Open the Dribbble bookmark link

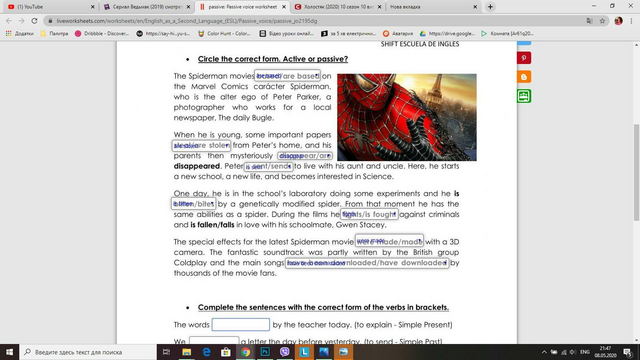click(102, 33)
